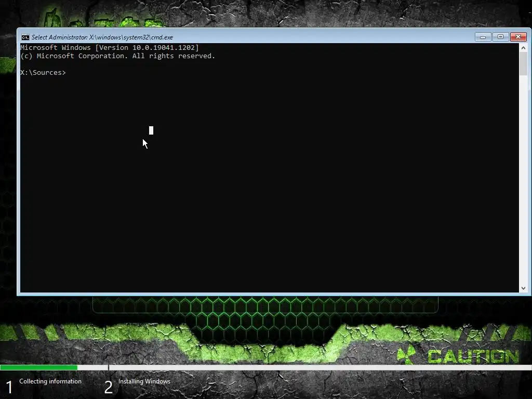Screen dimensions: 532x399
Task: Click the Collecting information step label
Action: [x=50, y=381]
